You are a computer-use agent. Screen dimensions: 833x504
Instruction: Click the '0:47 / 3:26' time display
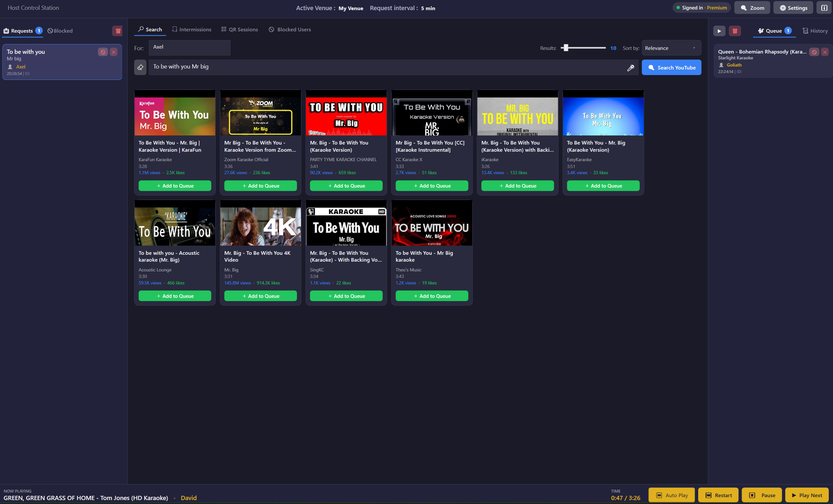pyautogui.click(x=625, y=498)
